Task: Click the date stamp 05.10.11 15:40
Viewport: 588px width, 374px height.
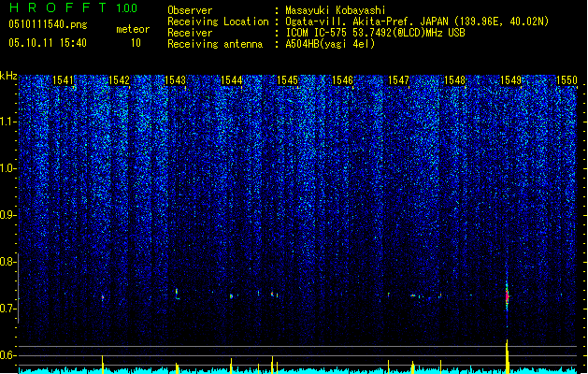Action: coord(48,43)
